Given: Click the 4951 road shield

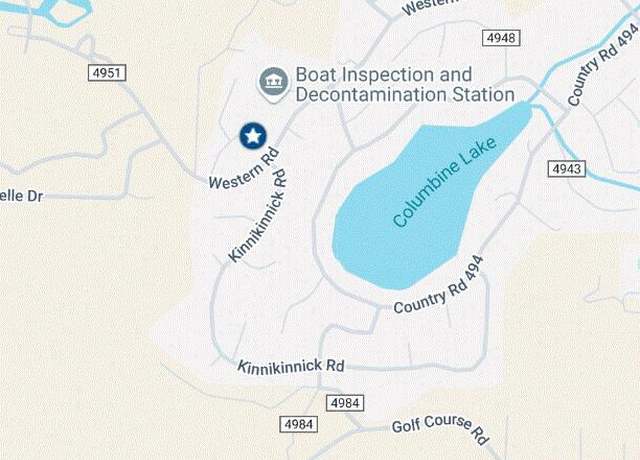Looking at the screenshot, I should pos(107,73).
